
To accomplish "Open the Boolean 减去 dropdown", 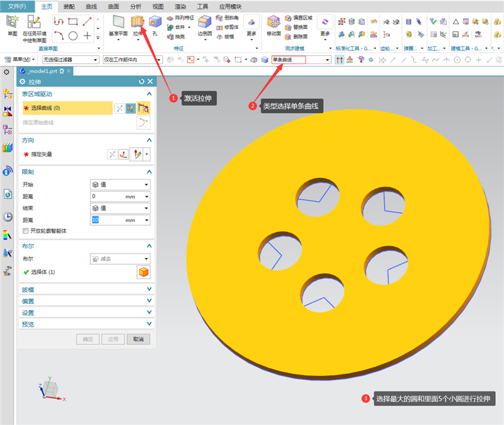I will tap(120, 259).
